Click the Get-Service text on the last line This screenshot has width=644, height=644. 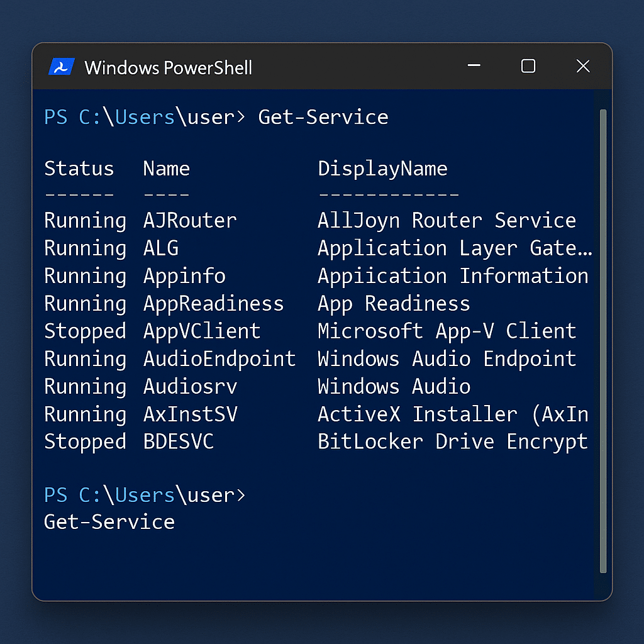point(109,522)
